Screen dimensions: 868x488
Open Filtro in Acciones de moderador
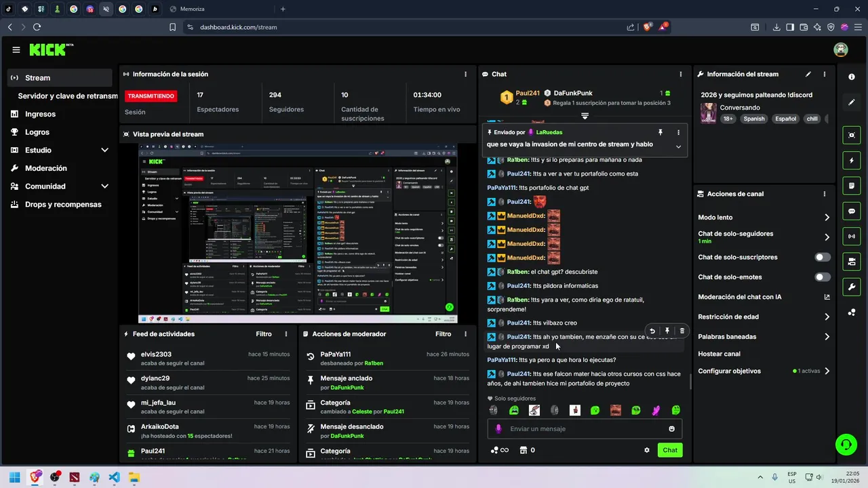(443, 334)
